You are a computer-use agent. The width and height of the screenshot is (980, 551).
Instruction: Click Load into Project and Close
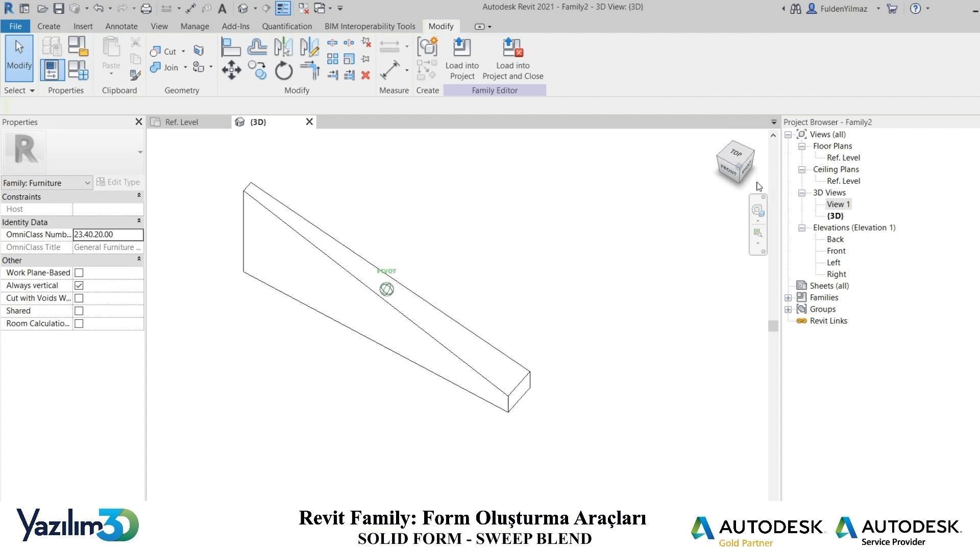(x=513, y=58)
